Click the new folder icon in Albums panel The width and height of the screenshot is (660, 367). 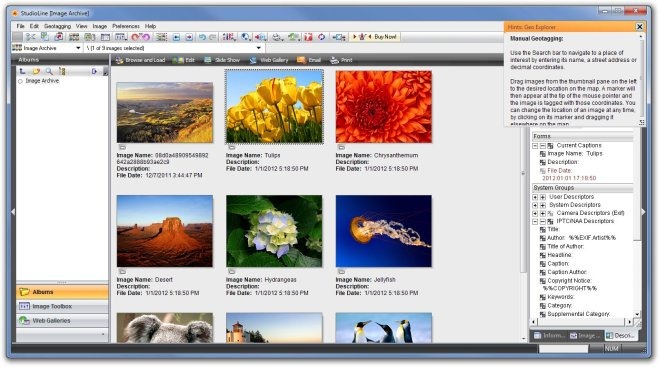[36, 71]
